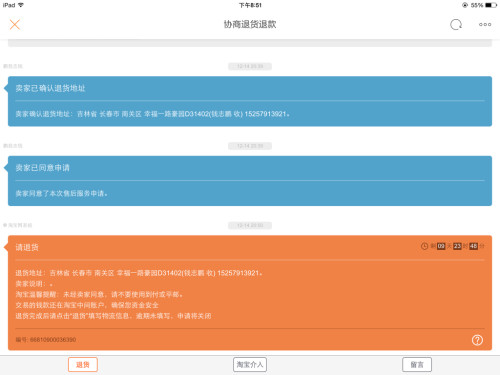Select the 请退货 card title
The height and width of the screenshot is (375, 500).
coord(27,247)
